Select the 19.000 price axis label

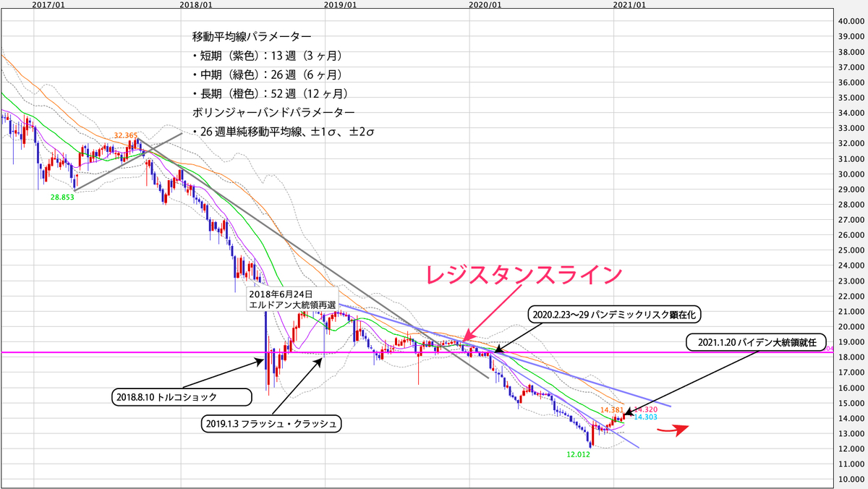pos(851,342)
